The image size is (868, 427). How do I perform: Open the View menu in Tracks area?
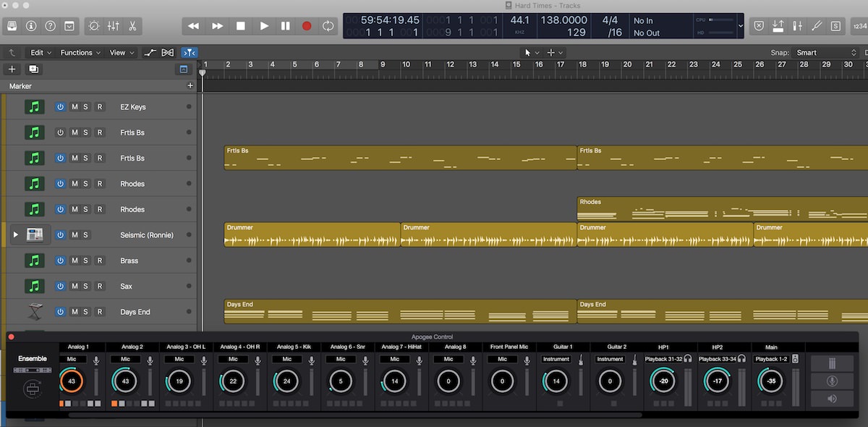pyautogui.click(x=120, y=53)
